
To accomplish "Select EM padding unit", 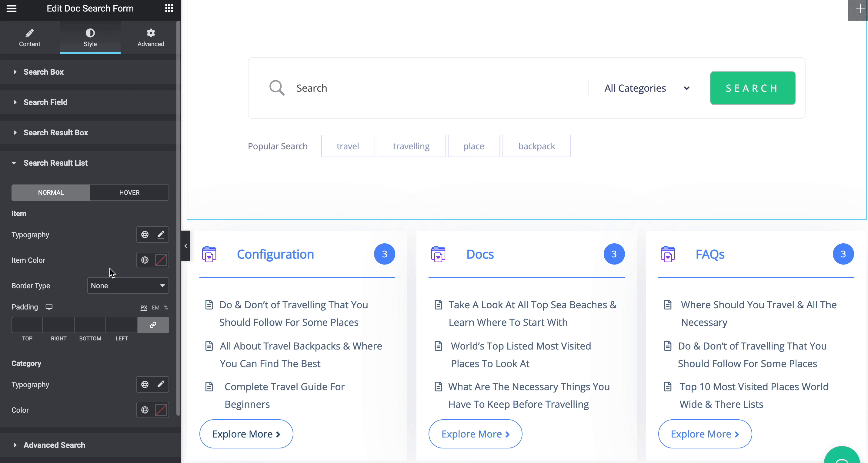I will tap(155, 308).
